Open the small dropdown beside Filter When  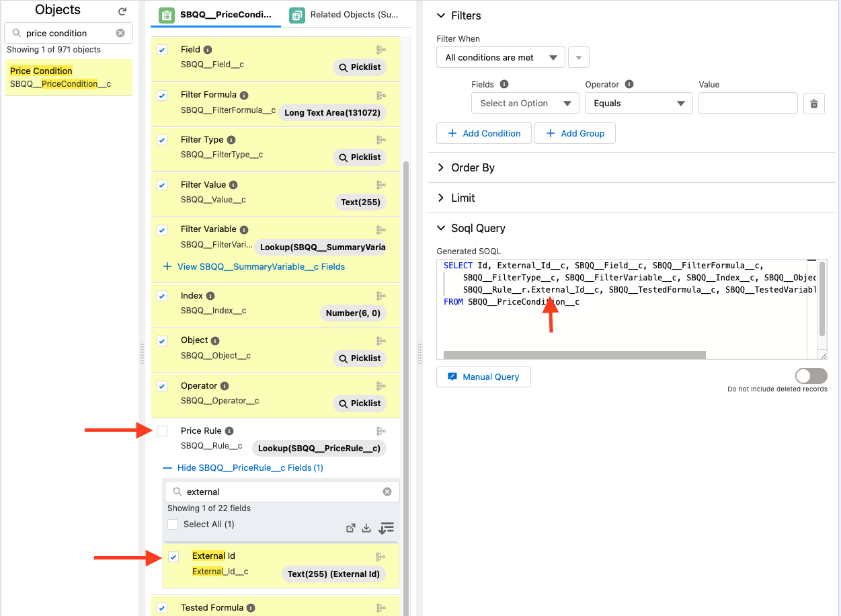[579, 58]
